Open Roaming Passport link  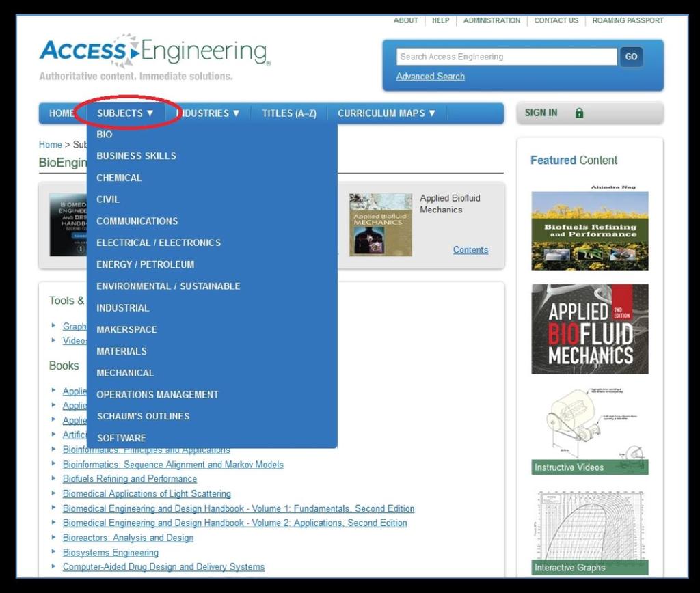[628, 20]
